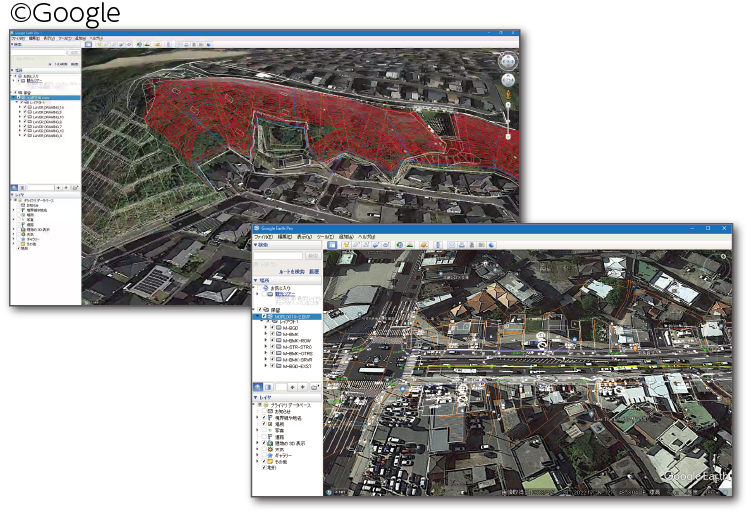This screenshot has height=515, width=751.
Task: Click first move arrow button below front places tree
Action: point(292,387)
